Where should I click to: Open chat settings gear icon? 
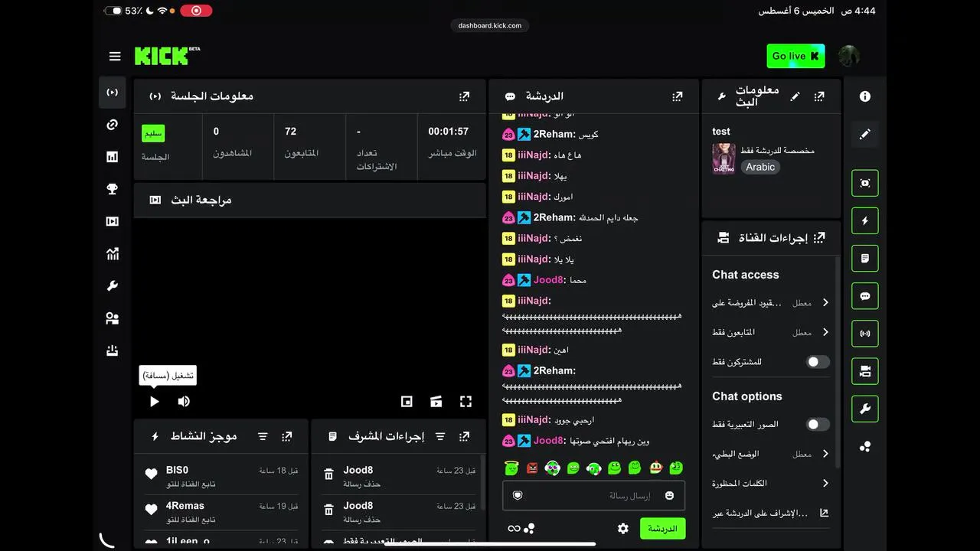coord(623,529)
